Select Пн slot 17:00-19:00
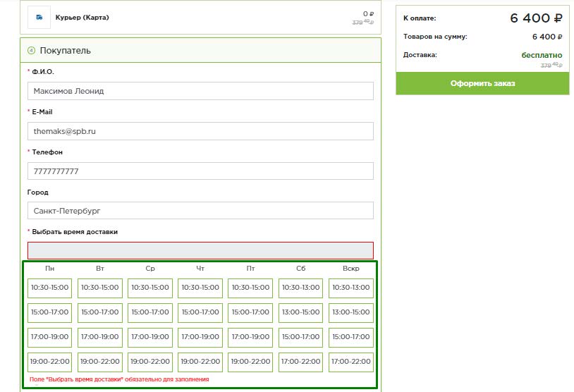The image size is (574, 392). [x=50, y=337]
